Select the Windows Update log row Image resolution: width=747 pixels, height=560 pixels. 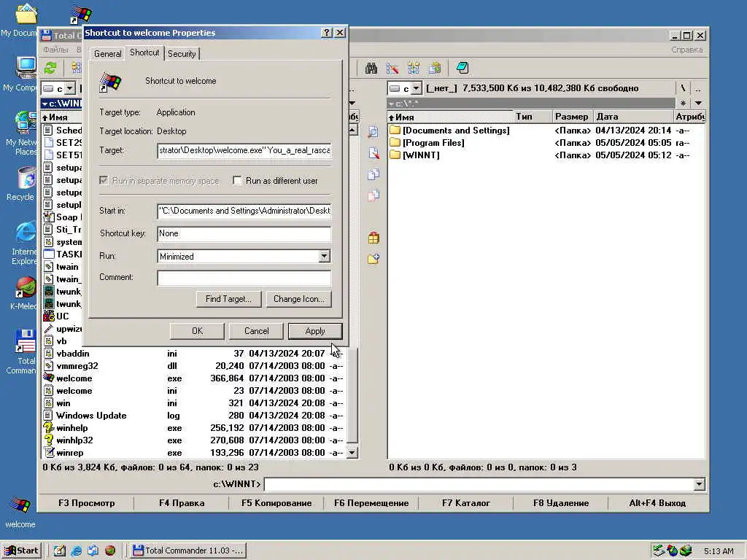pyautogui.click(x=193, y=415)
